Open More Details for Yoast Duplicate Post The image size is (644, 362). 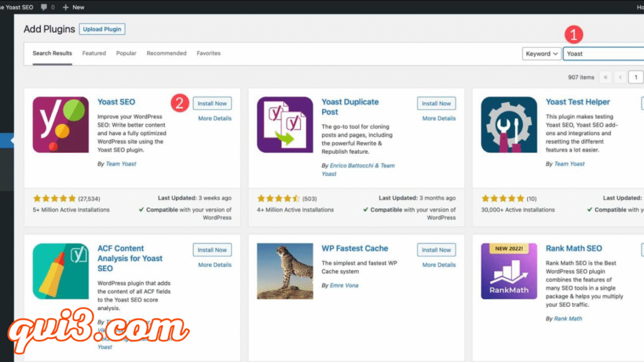point(439,118)
